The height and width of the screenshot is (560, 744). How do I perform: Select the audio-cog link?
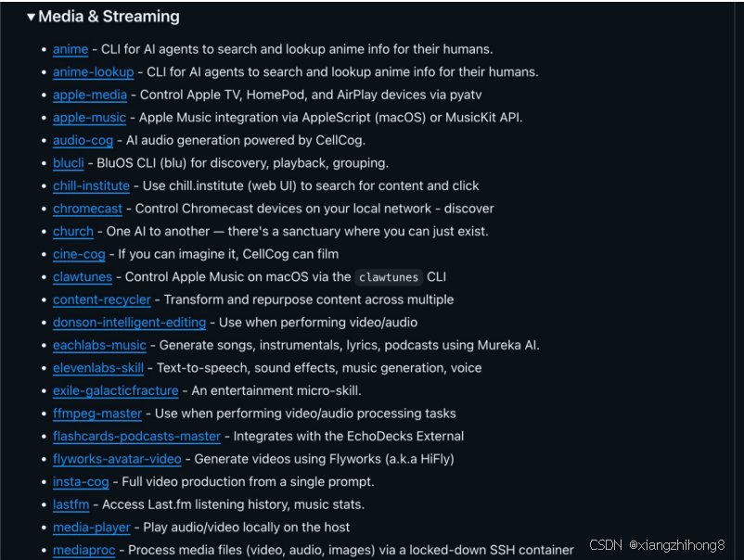point(81,140)
